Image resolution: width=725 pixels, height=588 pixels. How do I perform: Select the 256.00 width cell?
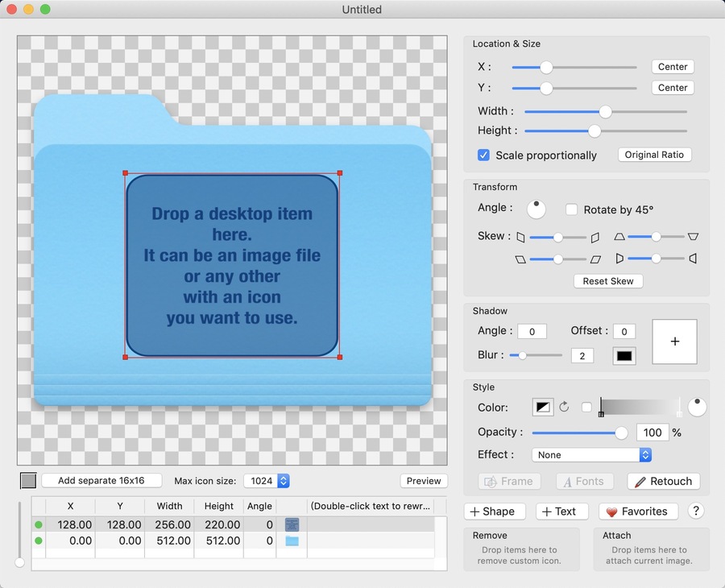[169, 524]
